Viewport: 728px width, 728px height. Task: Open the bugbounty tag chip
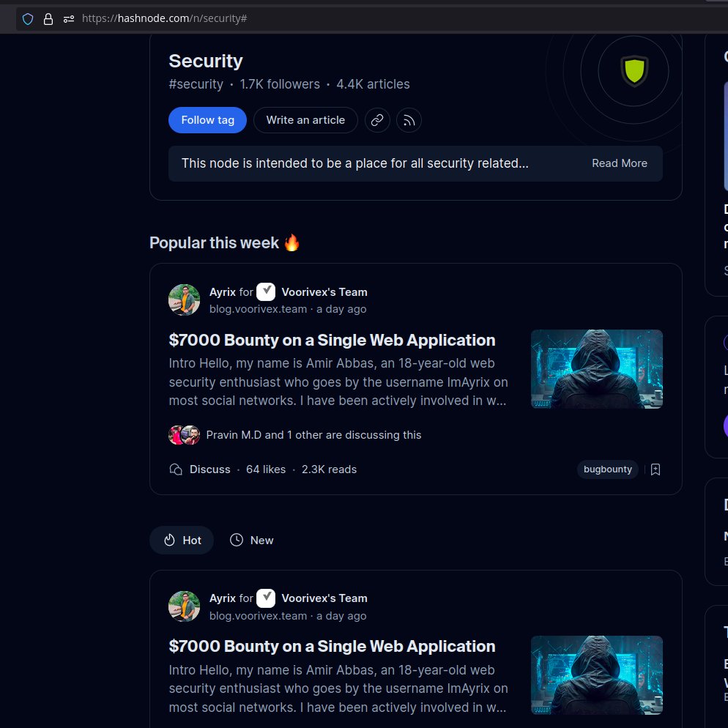[x=608, y=469]
